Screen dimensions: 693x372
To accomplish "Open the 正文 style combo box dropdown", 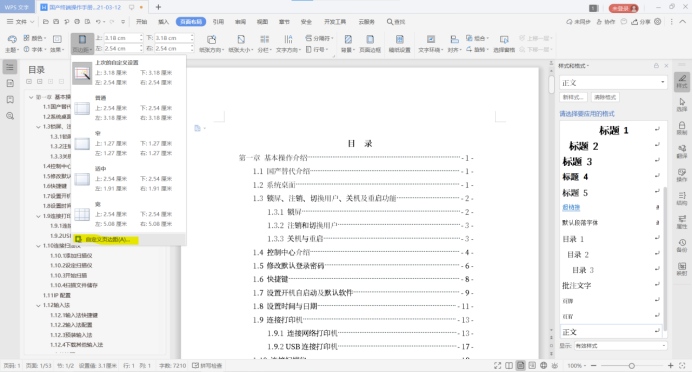I will (x=663, y=82).
